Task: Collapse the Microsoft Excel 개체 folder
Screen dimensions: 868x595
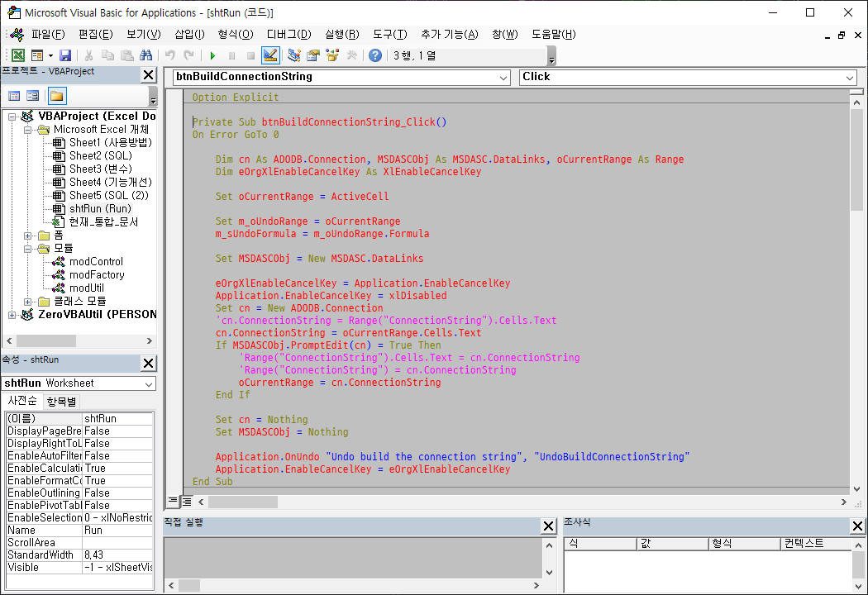Action: [x=27, y=130]
